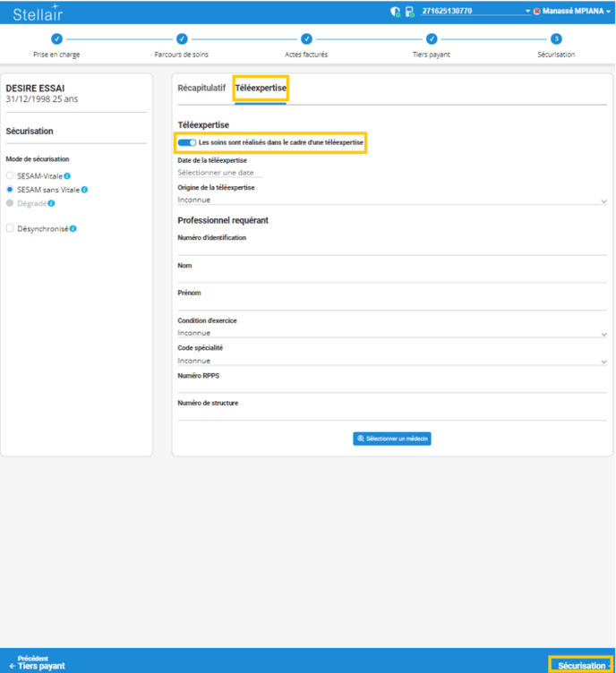Check the Désynchronisé checkbox
This screenshot has height=673, width=616.
click(x=10, y=228)
